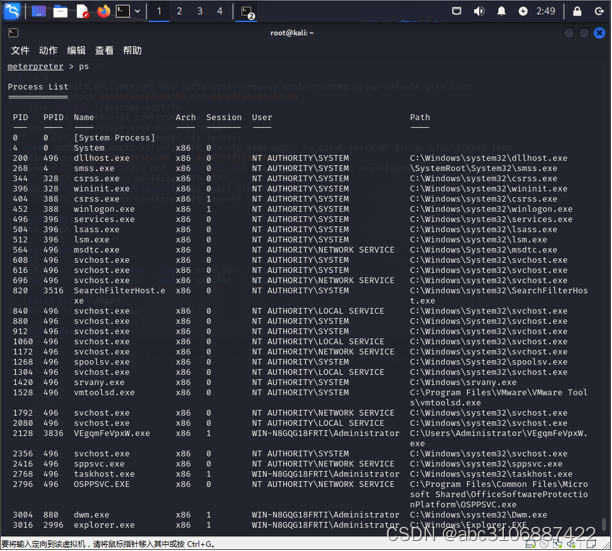Launch the text editor panel icon
The height and width of the screenshot is (551, 612).
(82, 11)
